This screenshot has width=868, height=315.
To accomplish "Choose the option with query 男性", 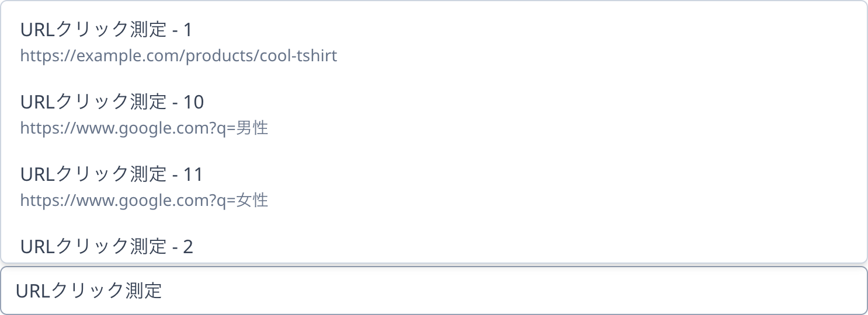I will pyautogui.click(x=433, y=114).
